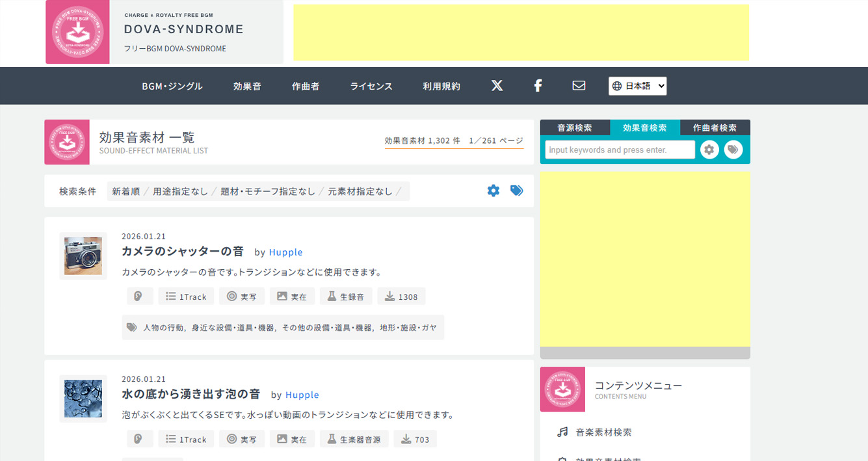
Task: Click the tag icon in the 検索条件 row
Action: 516,191
